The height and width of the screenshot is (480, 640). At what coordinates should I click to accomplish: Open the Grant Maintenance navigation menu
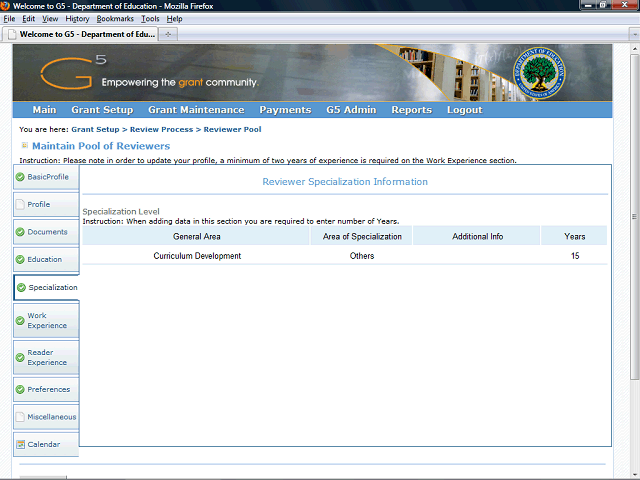pyautogui.click(x=195, y=110)
